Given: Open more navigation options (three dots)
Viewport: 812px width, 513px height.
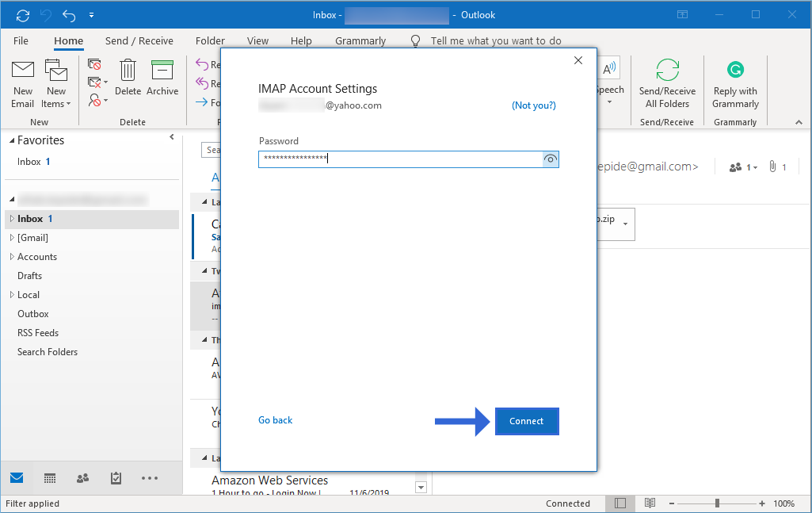Looking at the screenshot, I should pyautogui.click(x=150, y=478).
